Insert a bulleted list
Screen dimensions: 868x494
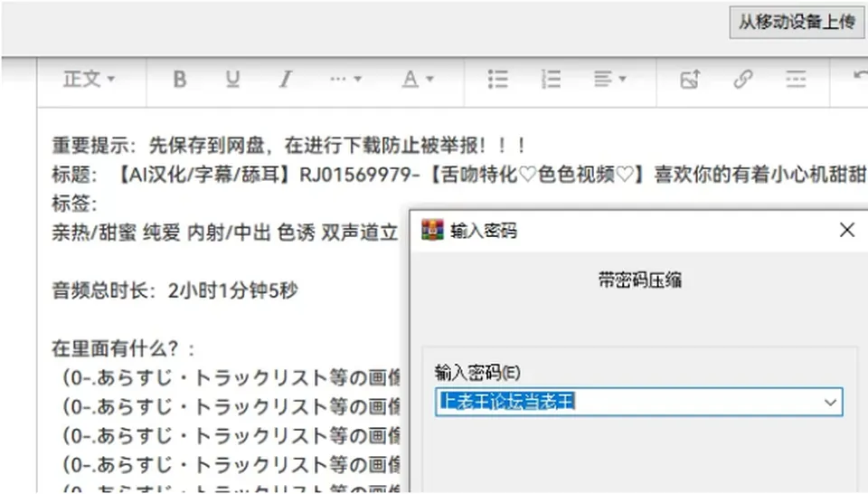point(497,80)
